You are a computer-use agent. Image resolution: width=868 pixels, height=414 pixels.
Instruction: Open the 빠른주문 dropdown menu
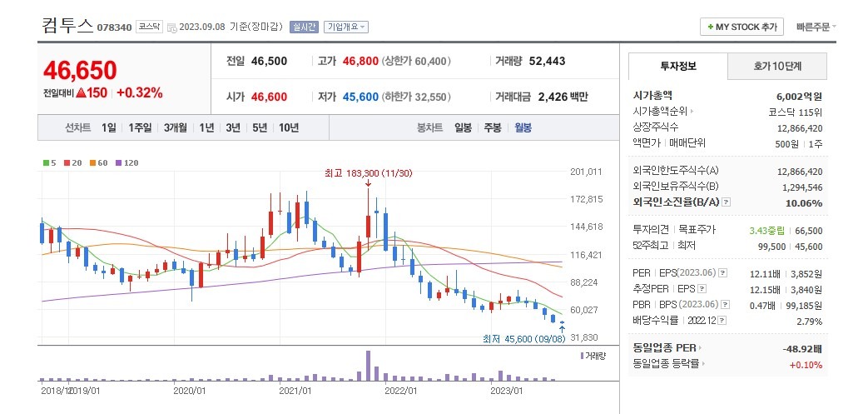point(816,27)
